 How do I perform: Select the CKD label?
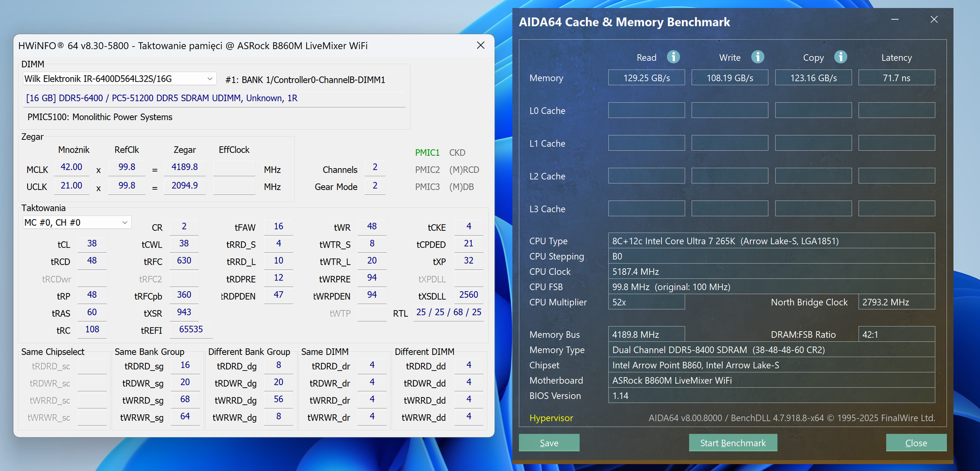pos(457,153)
